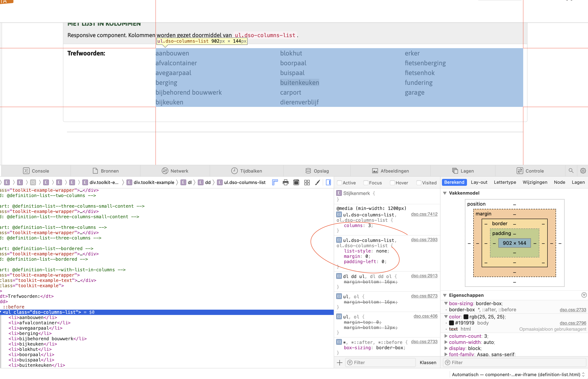Enable the Visited pseudo-class checkbox
Screen dimensions: 588x379
[x=419, y=183]
